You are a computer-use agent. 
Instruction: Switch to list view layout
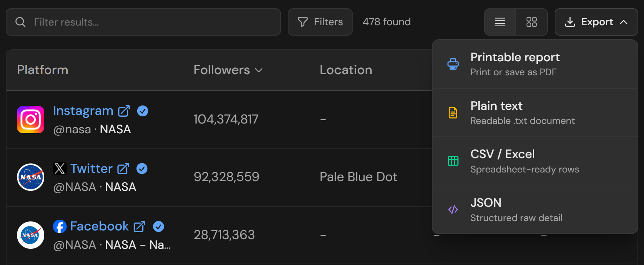pyautogui.click(x=500, y=22)
